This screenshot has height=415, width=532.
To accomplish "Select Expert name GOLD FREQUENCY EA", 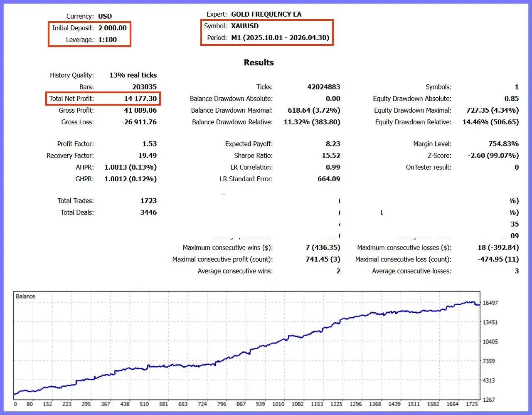I will tap(266, 14).
